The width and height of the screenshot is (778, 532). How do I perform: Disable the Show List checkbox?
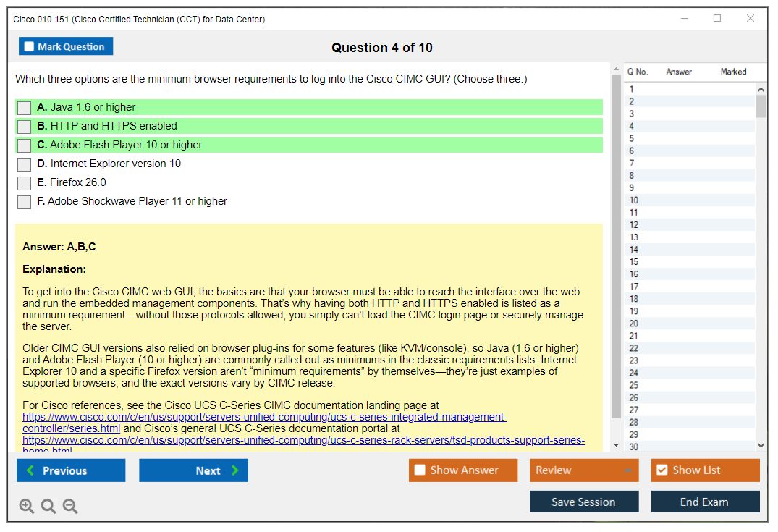(661, 470)
